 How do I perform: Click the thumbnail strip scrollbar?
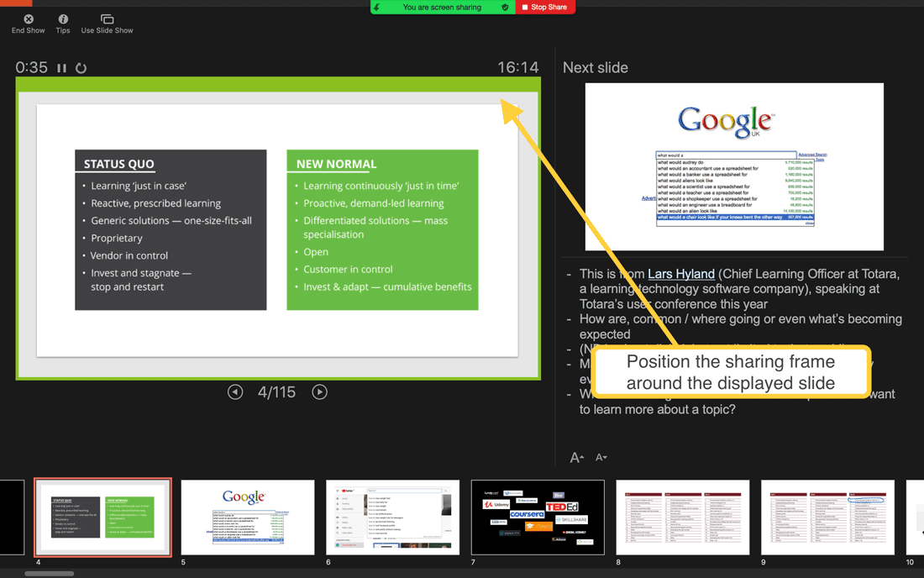point(50,573)
